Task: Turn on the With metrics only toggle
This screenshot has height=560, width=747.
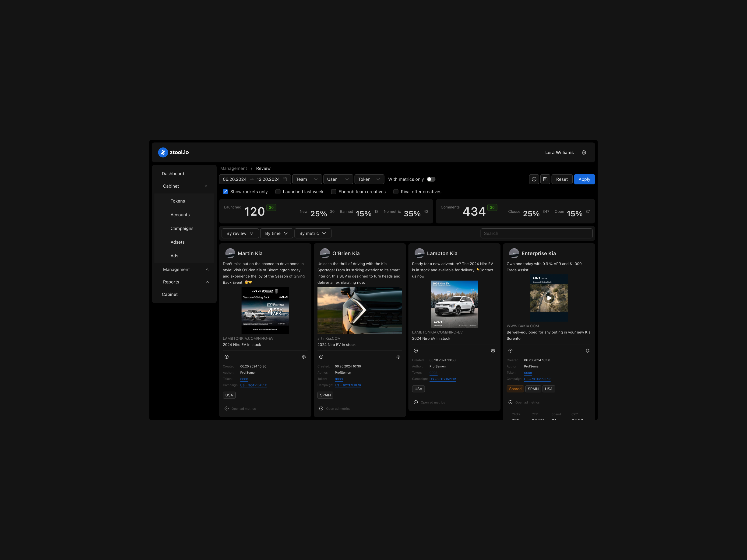Action: coord(430,179)
